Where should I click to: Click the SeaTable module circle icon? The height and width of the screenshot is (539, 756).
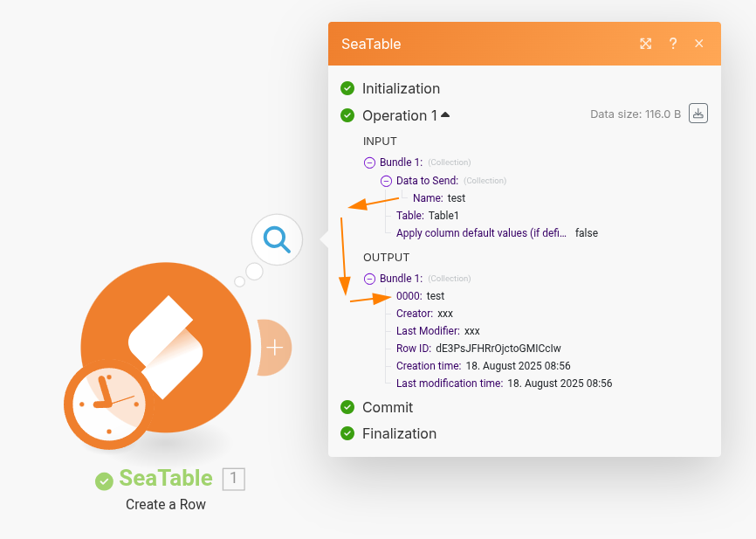pos(166,341)
